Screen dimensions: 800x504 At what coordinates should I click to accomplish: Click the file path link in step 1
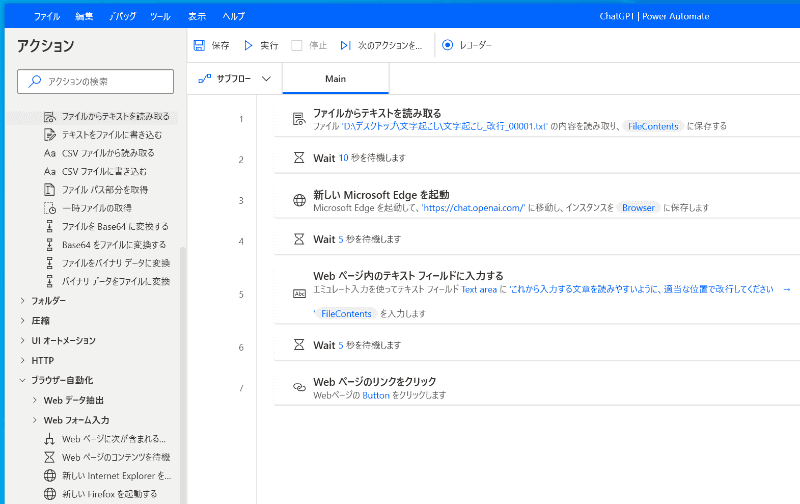(444, 126)
